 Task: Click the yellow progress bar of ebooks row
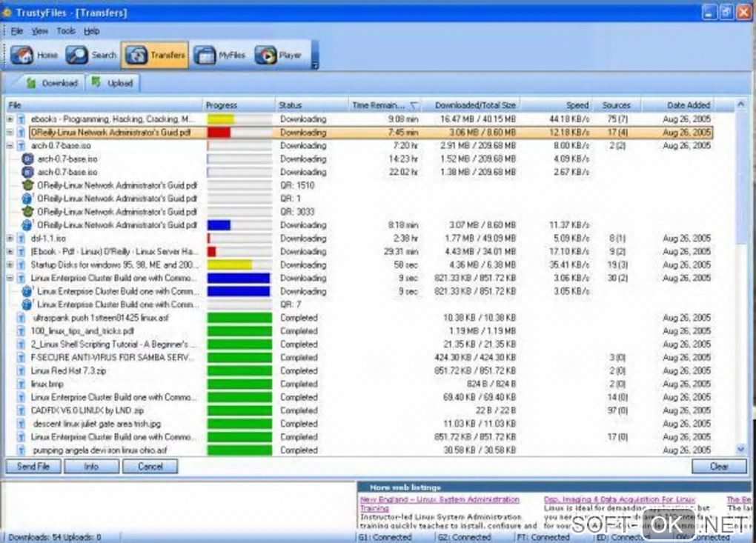(x=220, y=119)
